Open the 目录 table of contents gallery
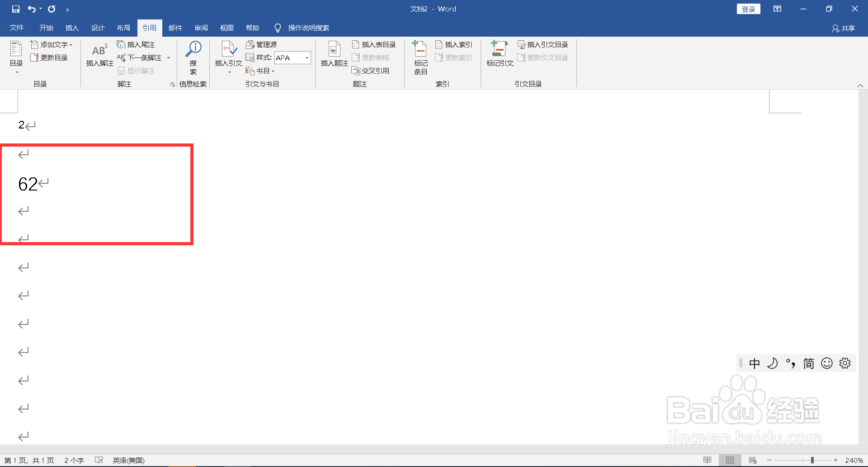This screenshot has height=467, width=868. pyautogui.click(x=16, y=57)
